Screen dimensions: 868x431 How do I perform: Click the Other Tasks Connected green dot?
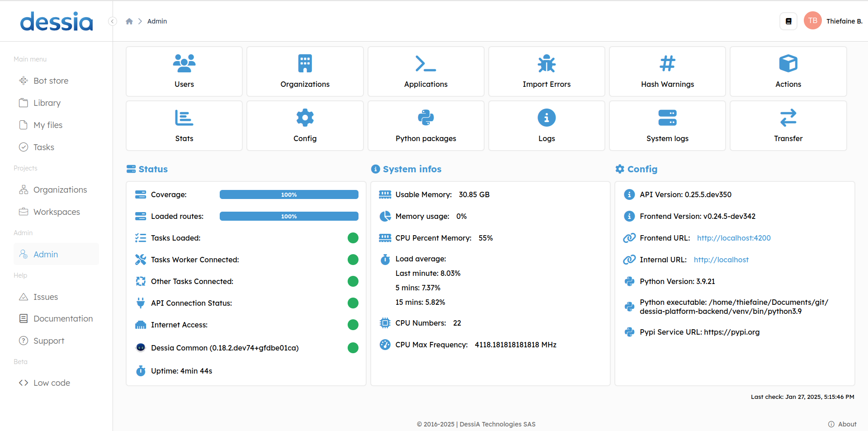tap(353, 281)
